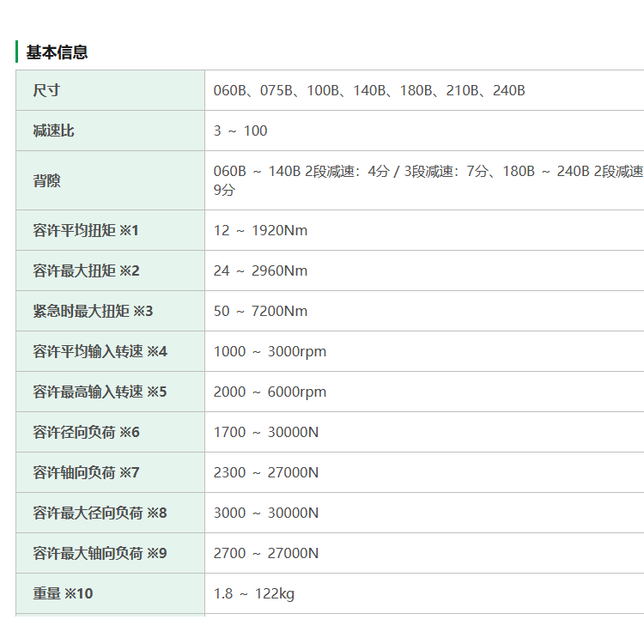Viewport: 644px width, 644px height.
Task: Select the 减速比 label cell
Action: click(x=53, y=131)
